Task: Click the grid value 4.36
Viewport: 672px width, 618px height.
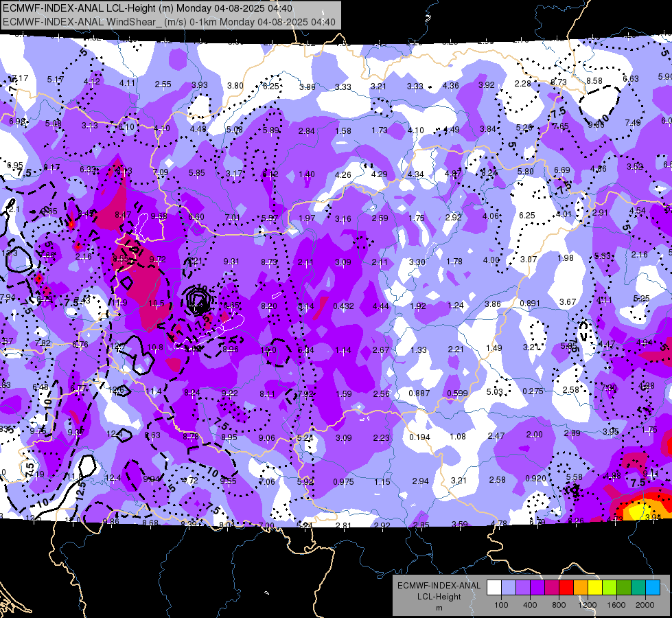Action: pos(450,86)
